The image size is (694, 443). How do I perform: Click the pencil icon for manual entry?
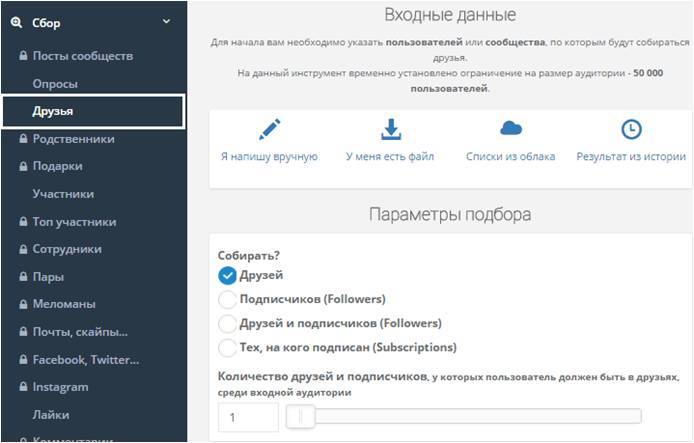tap(269, 129)
